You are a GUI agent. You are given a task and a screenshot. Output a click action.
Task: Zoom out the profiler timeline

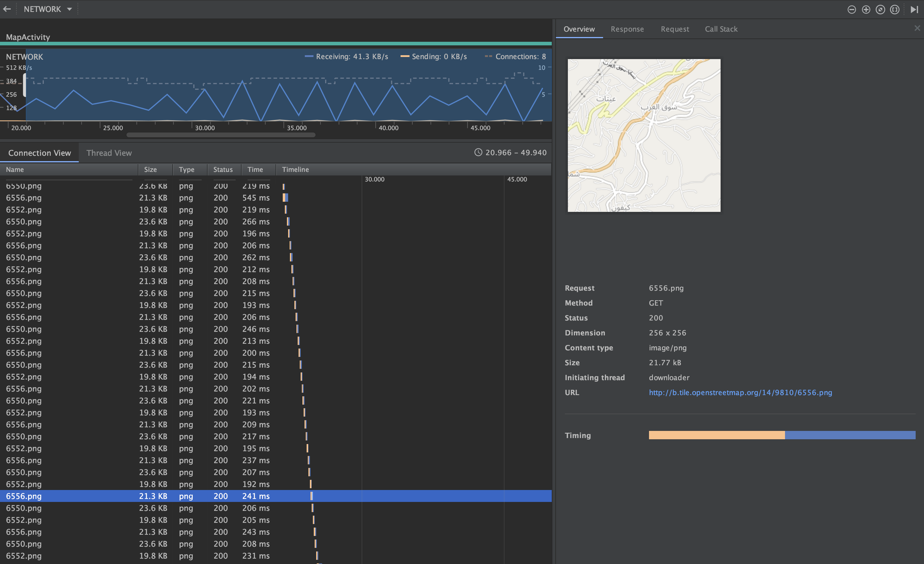pyautogui.click(x=851, y=10)
